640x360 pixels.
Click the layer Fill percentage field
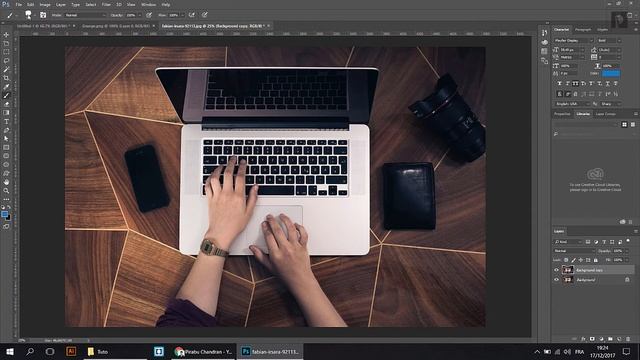click(618, 260)
